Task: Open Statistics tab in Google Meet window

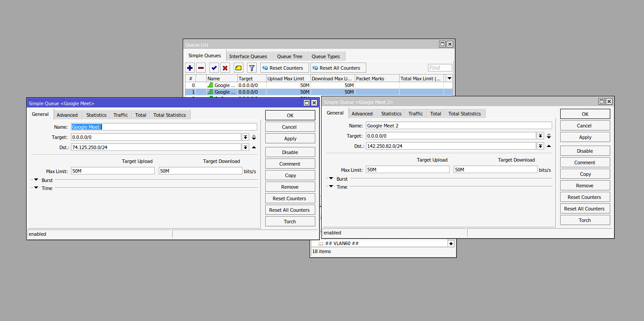Action: pos(96,115)
